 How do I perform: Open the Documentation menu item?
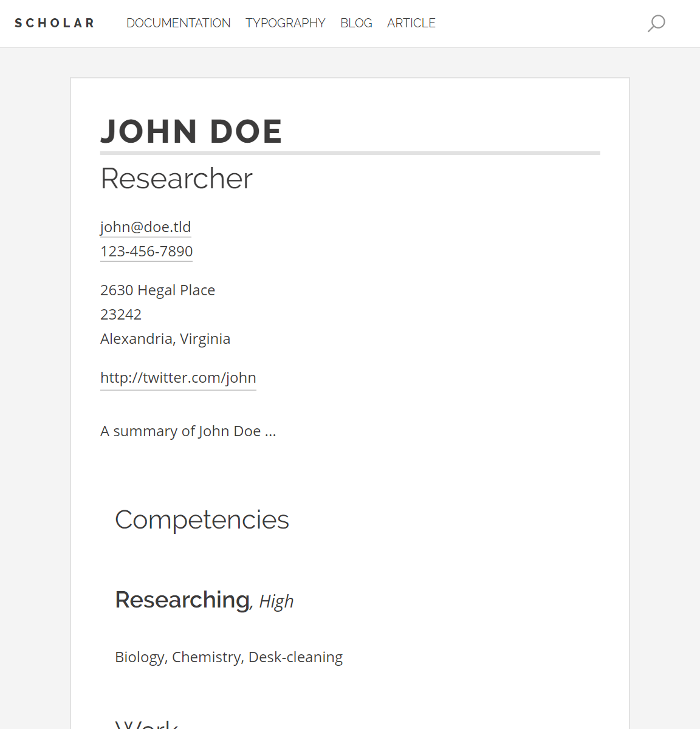[178, 23]
